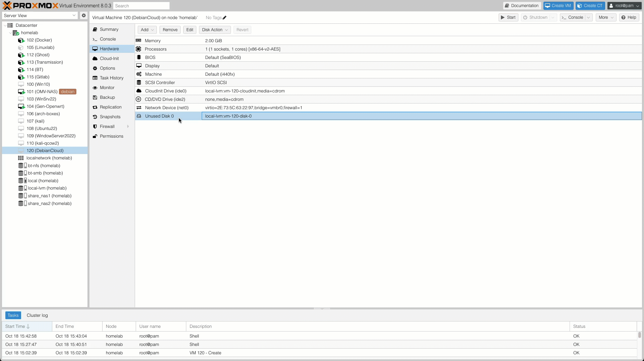Click the Datacenter server icon
Screen dimensions: 644x361
tap(10, 25)
